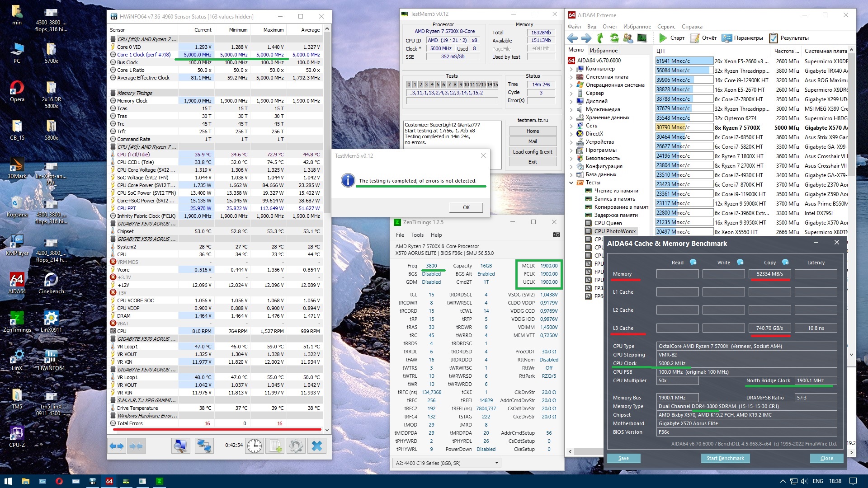Open AIDA64 Результаты clipboard icon

(774, 38)
